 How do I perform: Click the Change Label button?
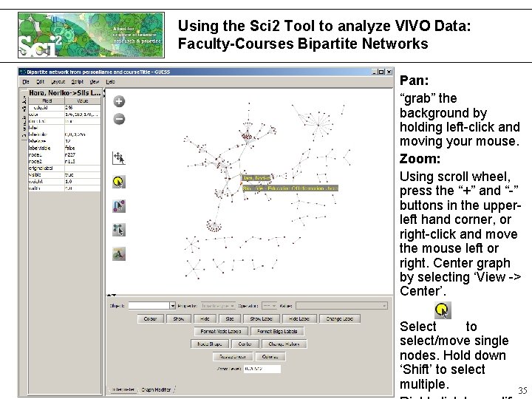coord(340,319)
